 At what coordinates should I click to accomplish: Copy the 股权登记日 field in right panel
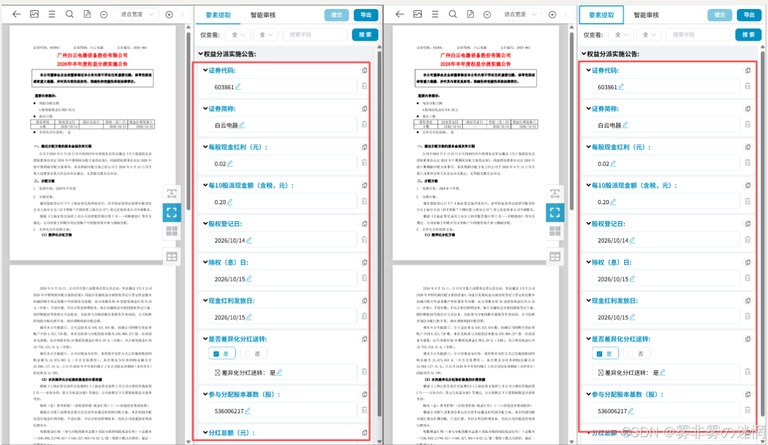(x=747, y=224)
